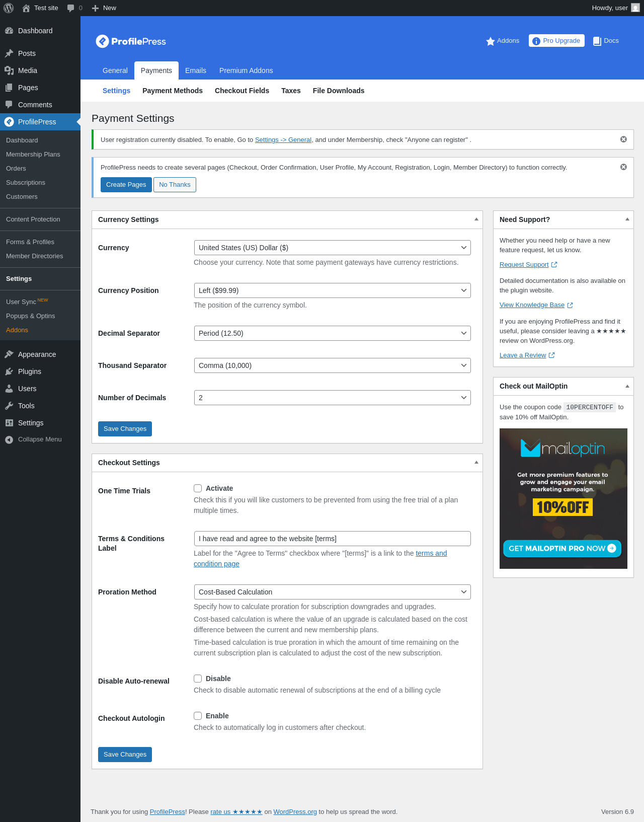Dismiss the create pages notice
The image size is (644, 822).
(x=623, y=167)
